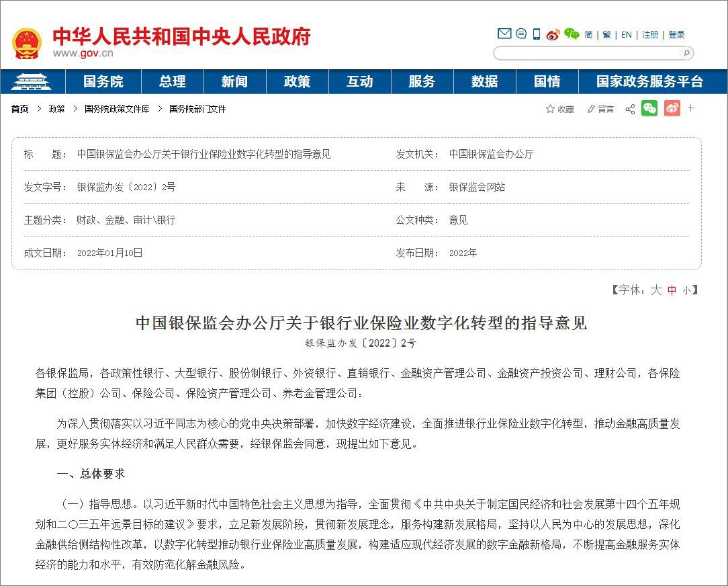The height and width of the screenshot is (586, 728).
Task: Go to 国务院部门文件 in breadcrumb
Action: pyautogui.click(x=197, y=109)
